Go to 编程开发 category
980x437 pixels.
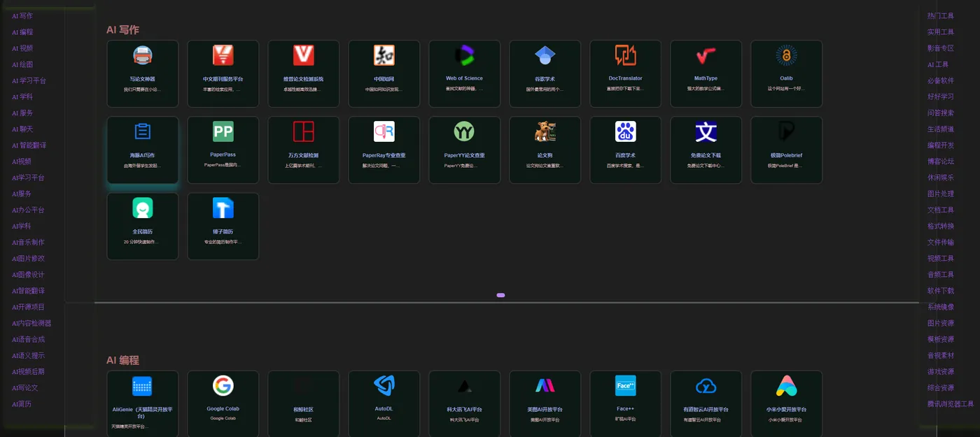pos(941,145)
